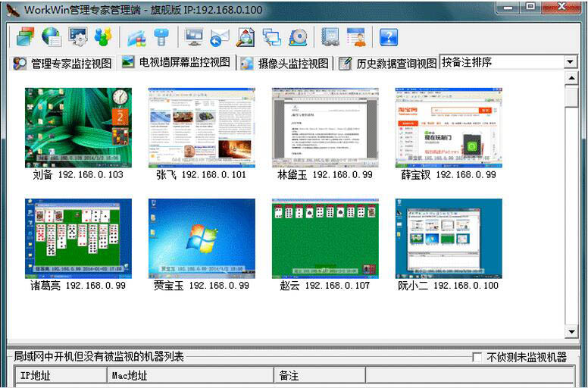The image size is (588, 388).
Task: Click scroll down arrow of thumbnail panel
Action: [571, 332]
